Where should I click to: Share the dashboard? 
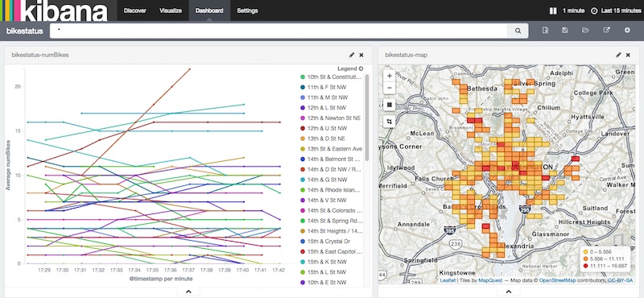(606, 31)
